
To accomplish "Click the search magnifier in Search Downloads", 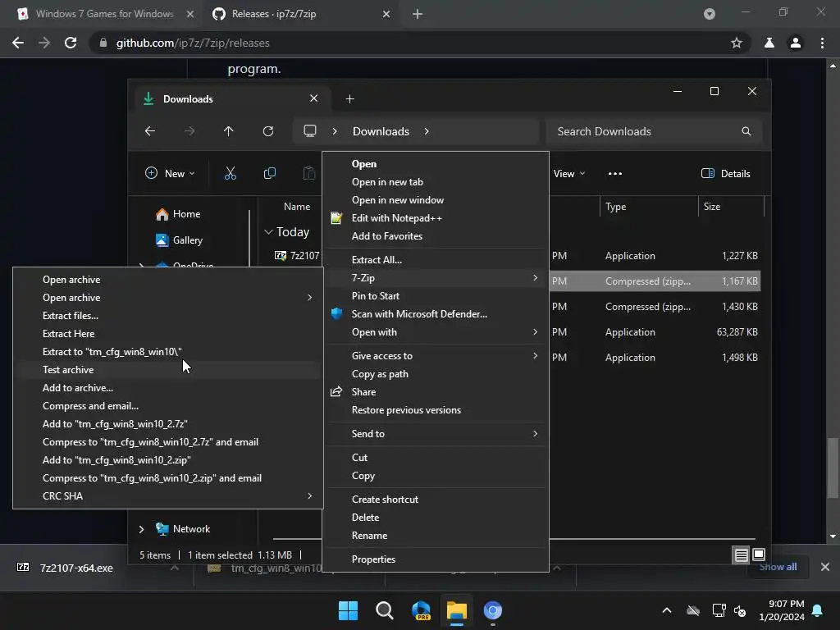I will (x=746, y=131).
